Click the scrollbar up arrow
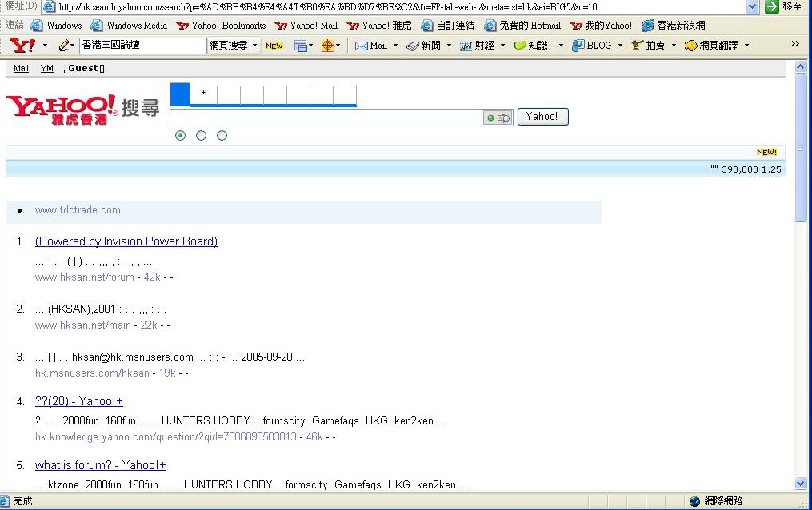812x510 pixels. coord(800,67)
